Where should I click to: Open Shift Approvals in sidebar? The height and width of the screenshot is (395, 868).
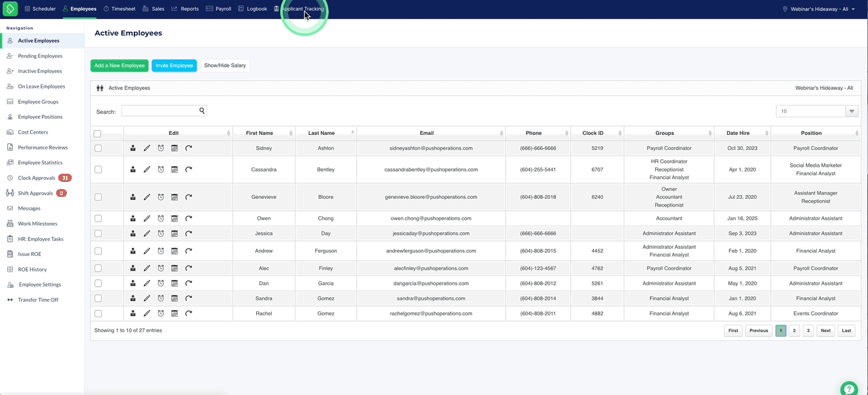point(35,193)
